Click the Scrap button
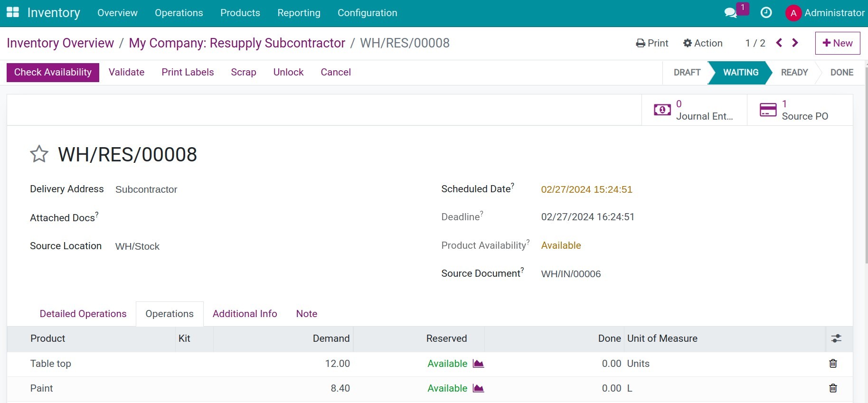Image resolution: width=868 pixels, height=403 pixels. [x=244, y=72]
